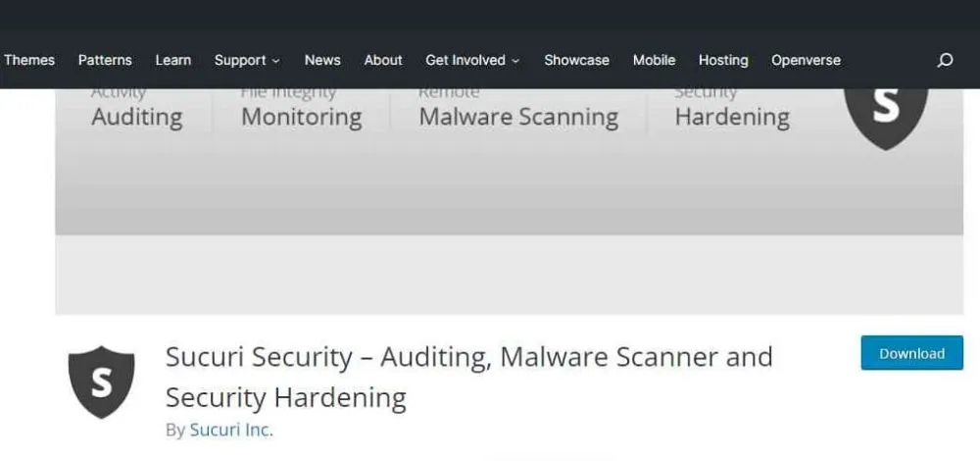Download the Sucuri Security plugin
Viewport: 980px width, 461px height.
(911, 353)
